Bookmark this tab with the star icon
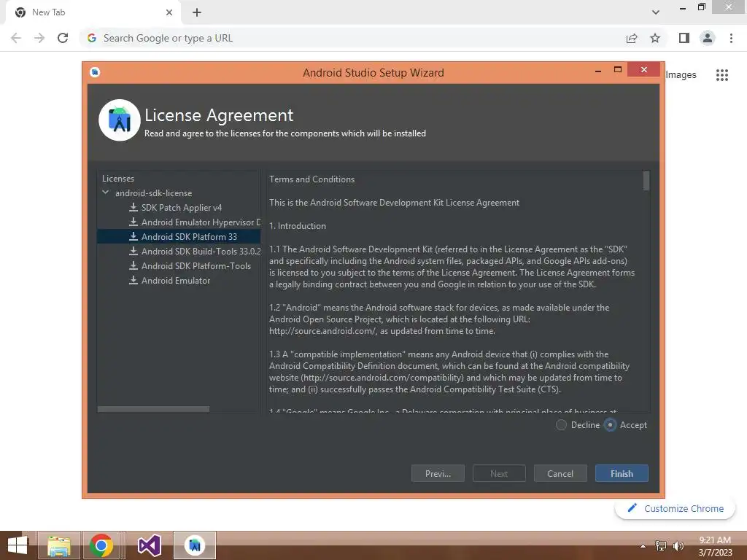Screen dimensions: 747x560 click(x=655, y=38)
